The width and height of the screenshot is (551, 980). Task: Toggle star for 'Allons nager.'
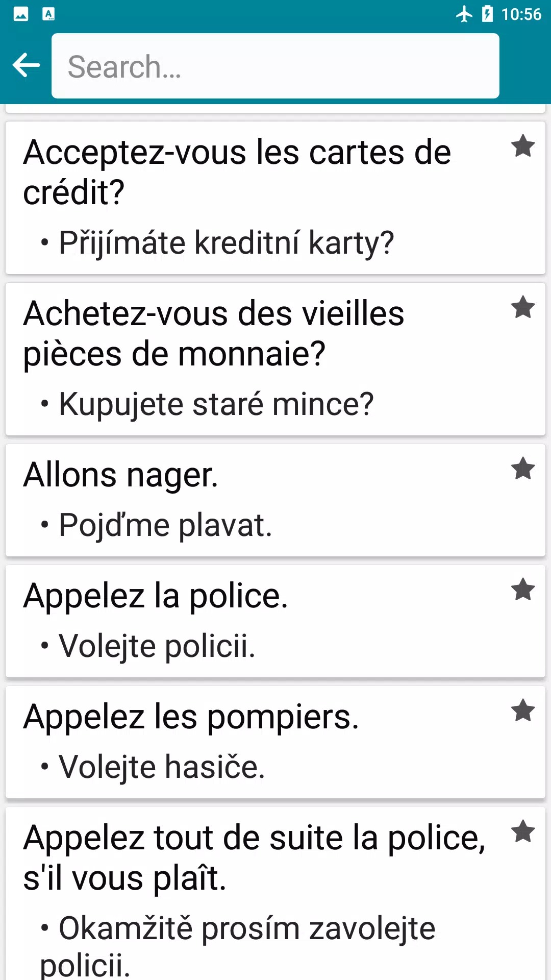[x=523, y=469]
